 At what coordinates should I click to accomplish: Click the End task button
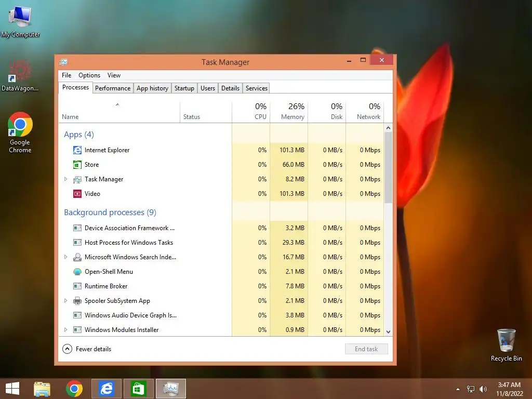tap(366, 349)
